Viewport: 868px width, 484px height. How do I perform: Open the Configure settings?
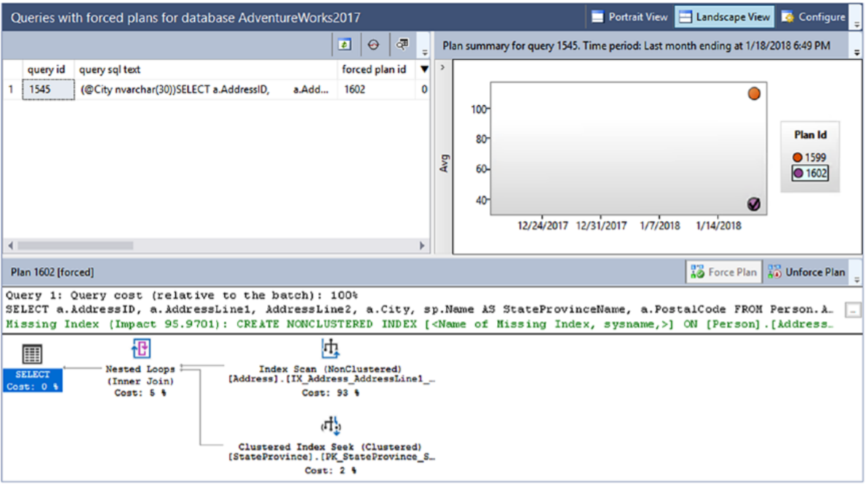[x=813, y=18]
